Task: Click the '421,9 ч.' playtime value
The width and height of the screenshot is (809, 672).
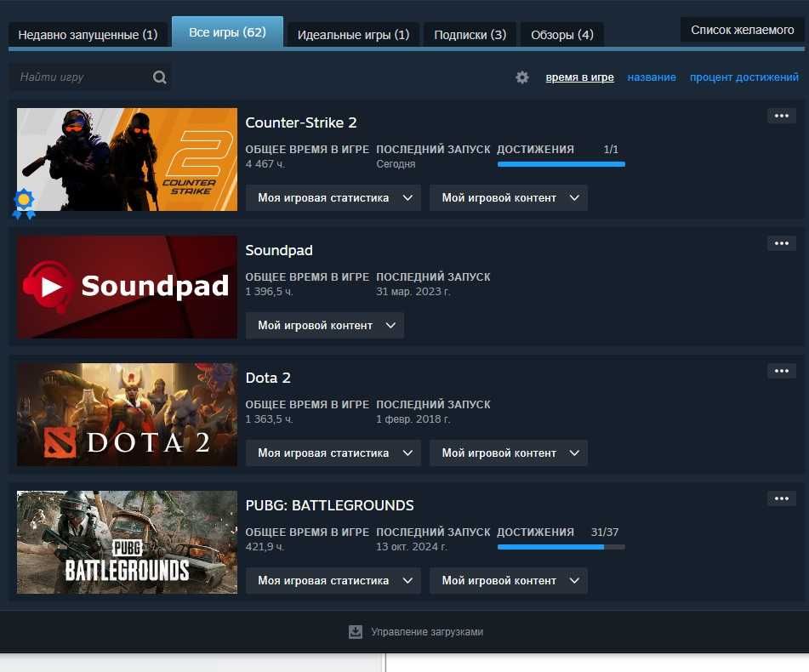Action: point(265,547)
